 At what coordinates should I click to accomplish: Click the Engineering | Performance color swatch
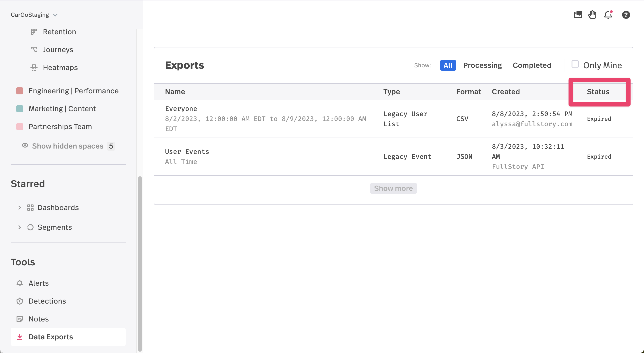click(x=19, y=91)
